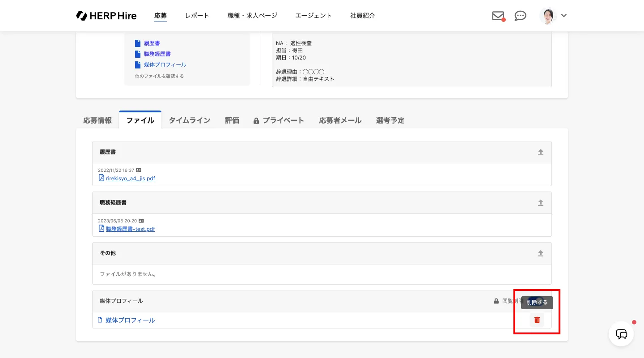Open rirekisyo_a4_jis.pdf file link
The height and width of the screenshot is (358, 644).
coord(131,178)
